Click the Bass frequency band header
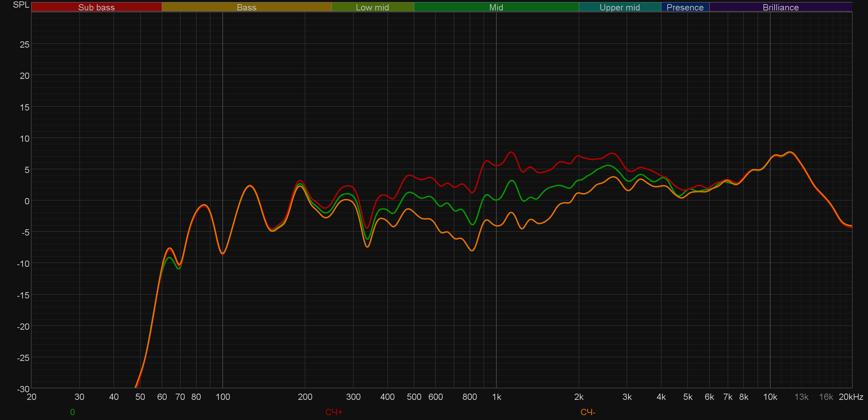The image size is (868, 420). click(247, 7)
